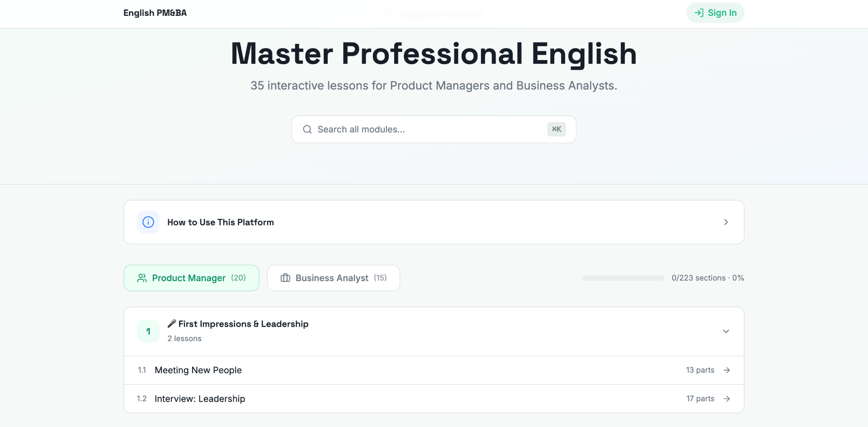
Task: Click arrow icon next to 13 parts
Action: (x=727, y=370)
